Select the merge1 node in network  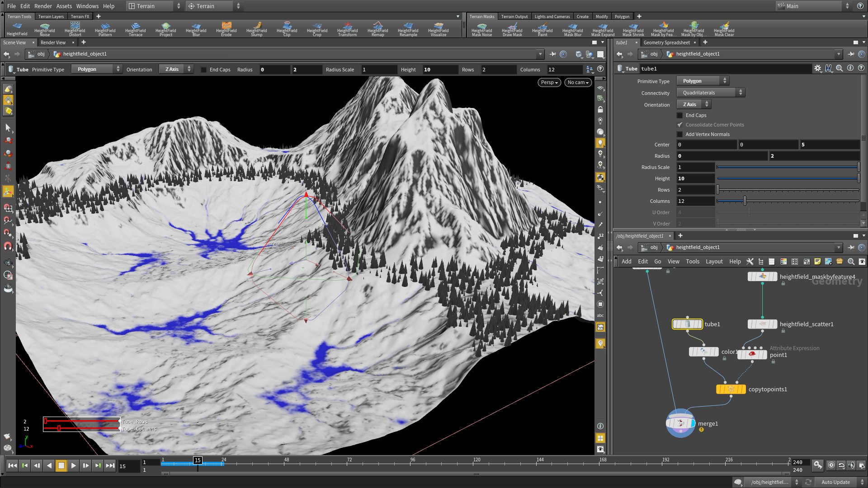680,423
